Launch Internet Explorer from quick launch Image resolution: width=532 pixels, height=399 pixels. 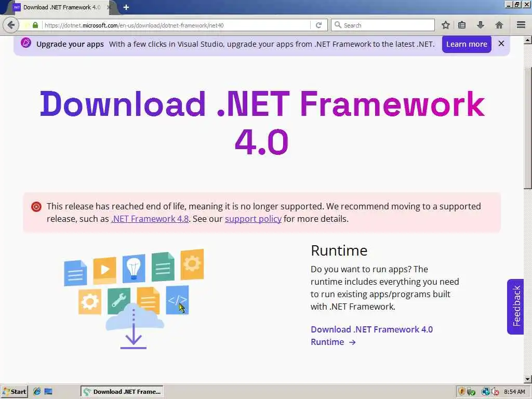pyautogui.click(x=37, y=392)
